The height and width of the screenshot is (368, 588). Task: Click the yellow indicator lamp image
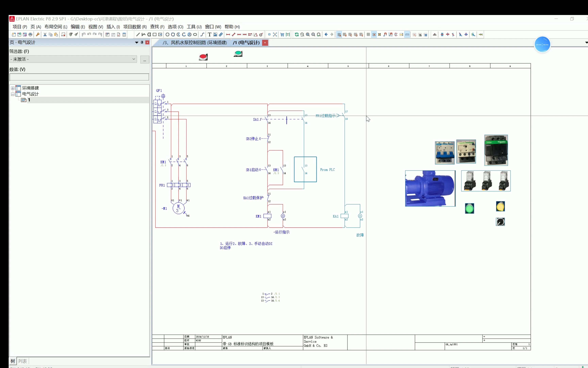click(x=500, y=206)
